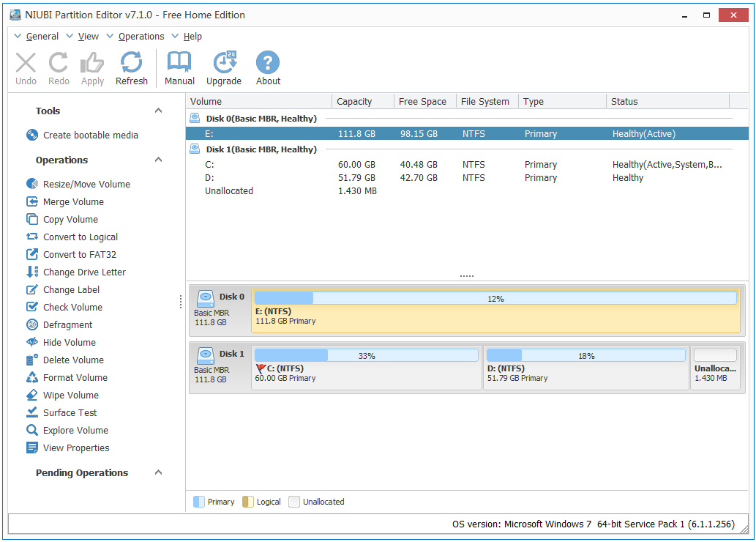Click the Disk 1 drive icon in disk map
Viewport: 756px width, 542px height.
pyautogui.click(x=206, y=356)
